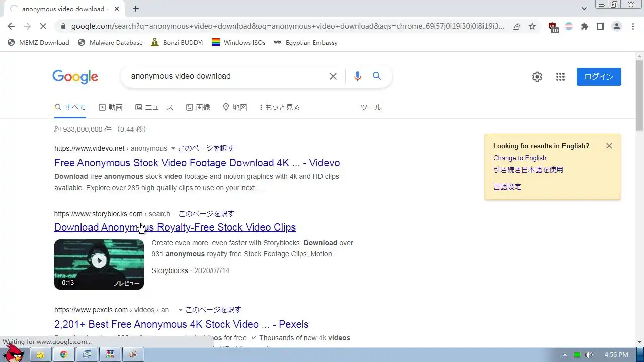This screenshot has height=362, width=644.
Task: Open the ツール search tools
Action: [371, 107]
